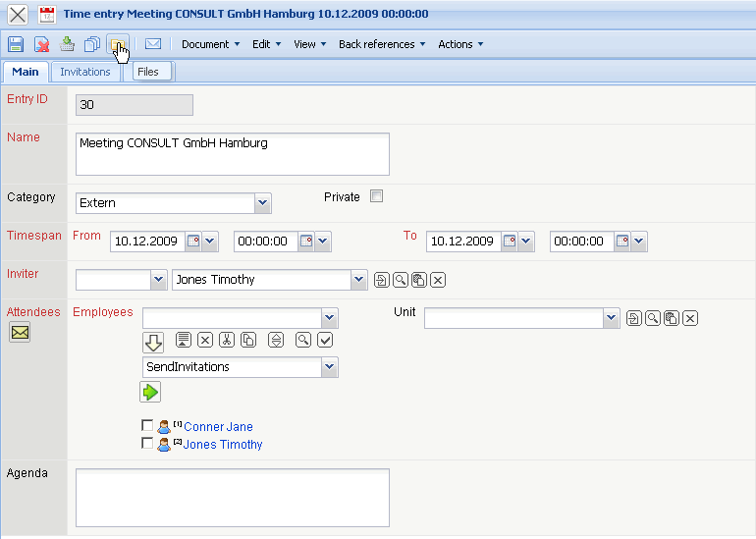Expand the Category dropdown showing Extern
This screenshot has height=539, width=756.
(262, 203)
